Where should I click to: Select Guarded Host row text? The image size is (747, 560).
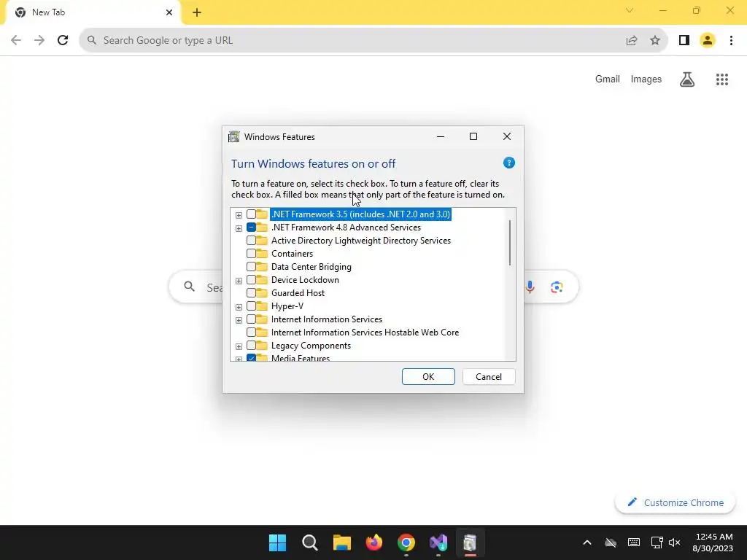click(x=298, y=293)
